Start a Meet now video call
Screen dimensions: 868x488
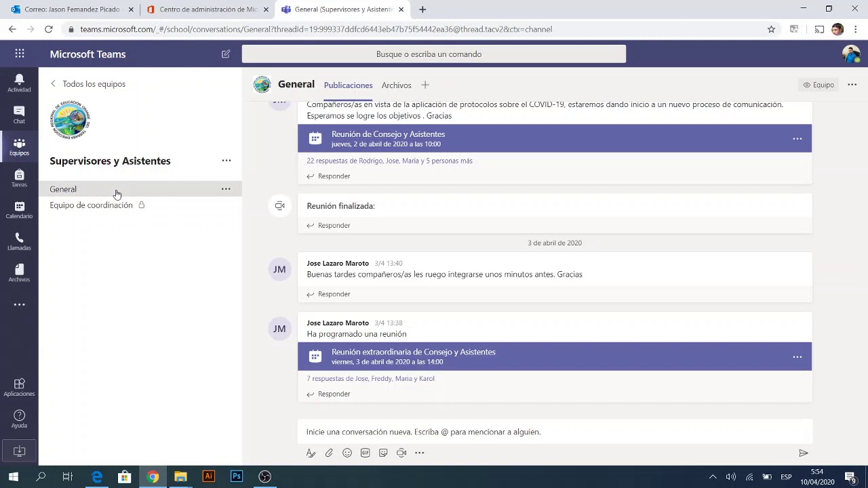[401, 453]
